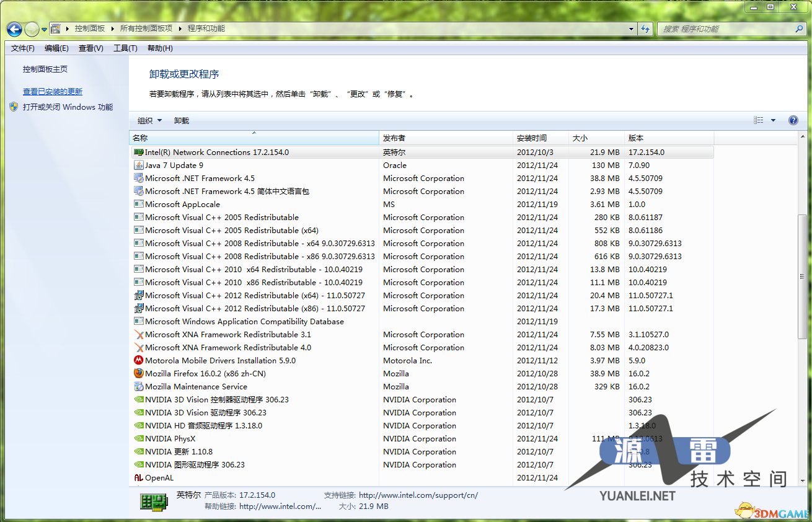Click the Motorola Inc. publisher cell
812x522 pixels.
click(x=407, y=361)
